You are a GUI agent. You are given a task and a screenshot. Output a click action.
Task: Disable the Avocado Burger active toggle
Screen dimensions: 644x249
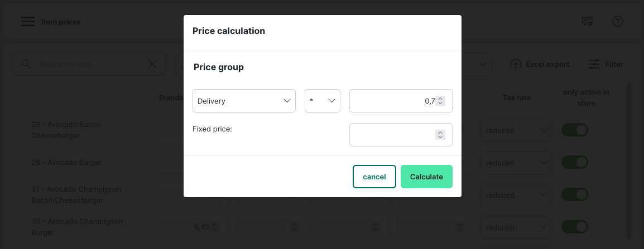click(574, 162)
